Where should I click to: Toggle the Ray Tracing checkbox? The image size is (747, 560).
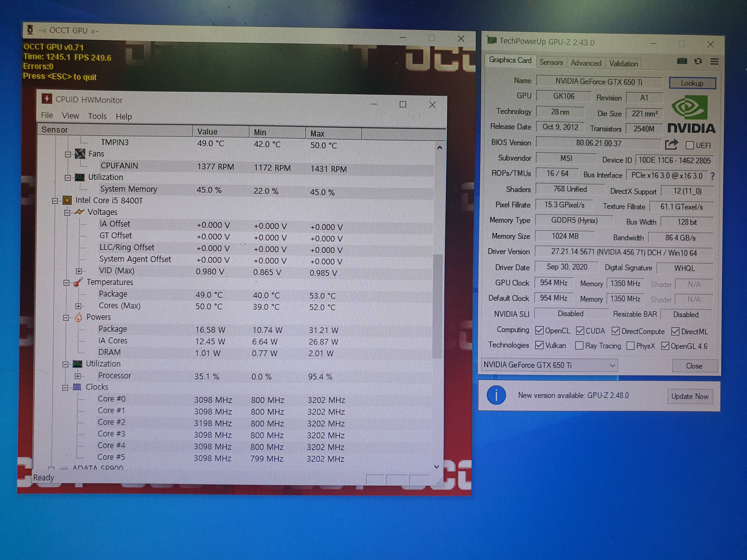coord(579,345)
